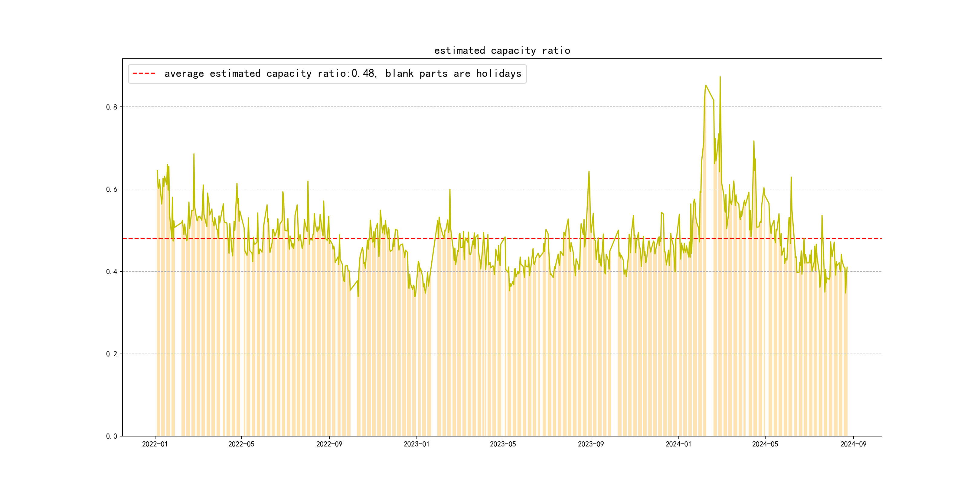Click the 2023-05 x-axis label

[x=503, y=444]
